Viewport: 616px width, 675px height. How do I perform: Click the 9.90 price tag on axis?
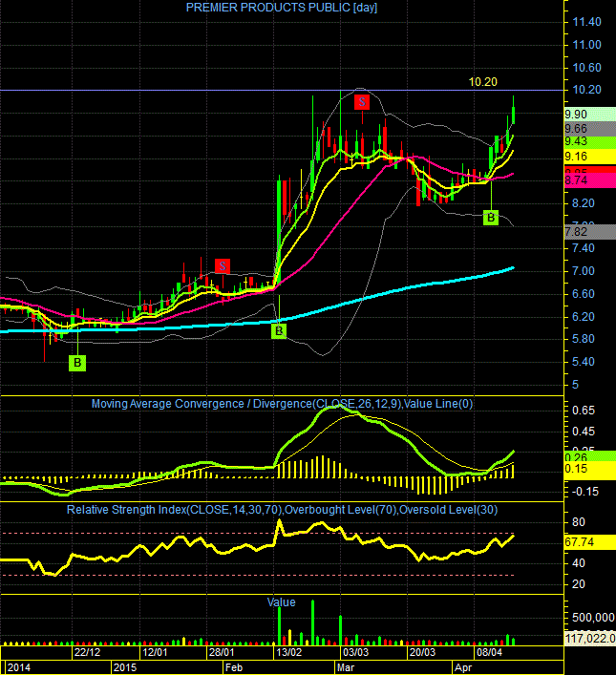[589, 114]
